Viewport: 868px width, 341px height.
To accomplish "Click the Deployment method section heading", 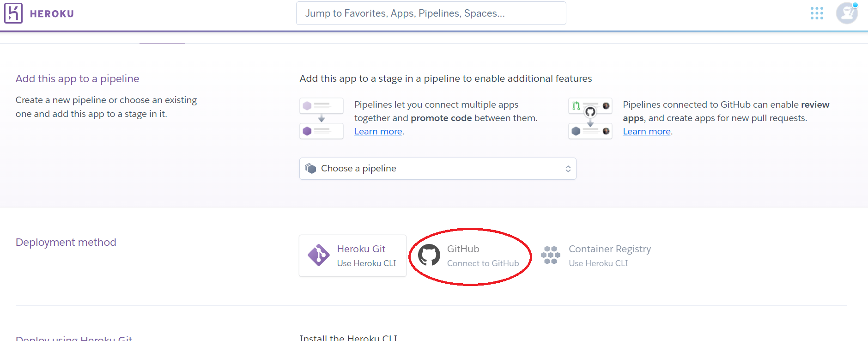I will pyautogui.click(x=66, y=243).
